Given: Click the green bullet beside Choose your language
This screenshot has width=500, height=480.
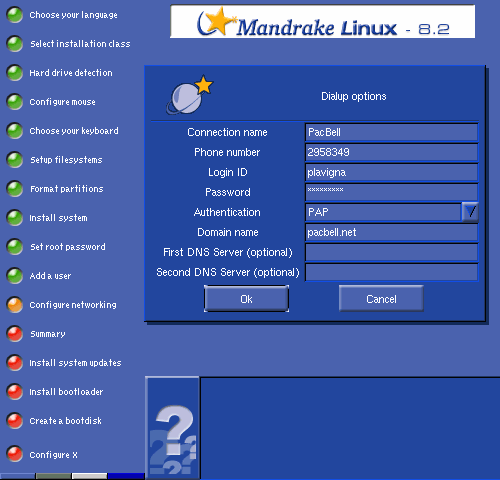Looking at the screenshot, I should tap(15, 15).
